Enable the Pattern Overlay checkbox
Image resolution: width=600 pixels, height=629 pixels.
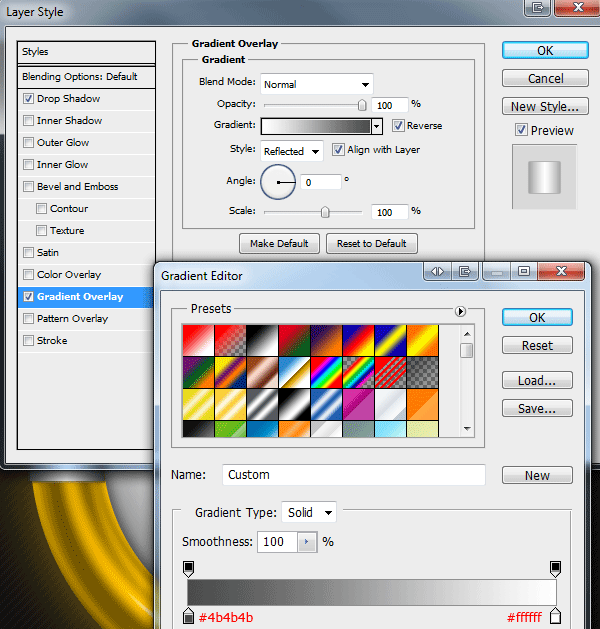[28, 319]
